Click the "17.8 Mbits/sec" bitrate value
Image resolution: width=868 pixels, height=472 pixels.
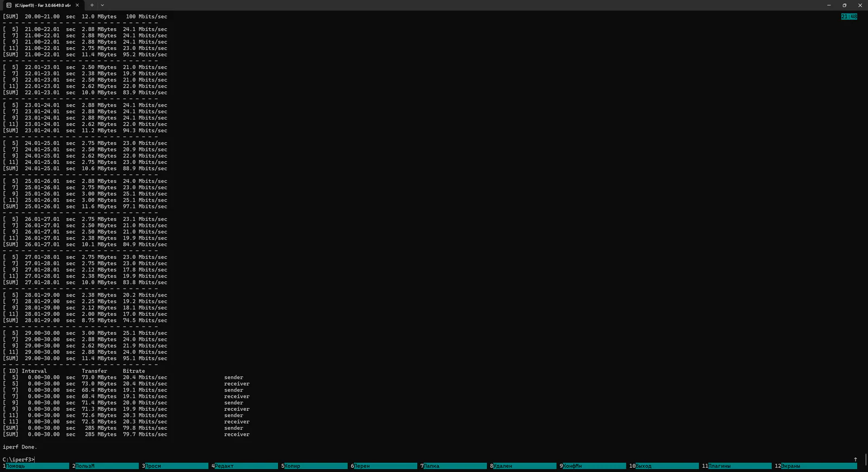145,270
